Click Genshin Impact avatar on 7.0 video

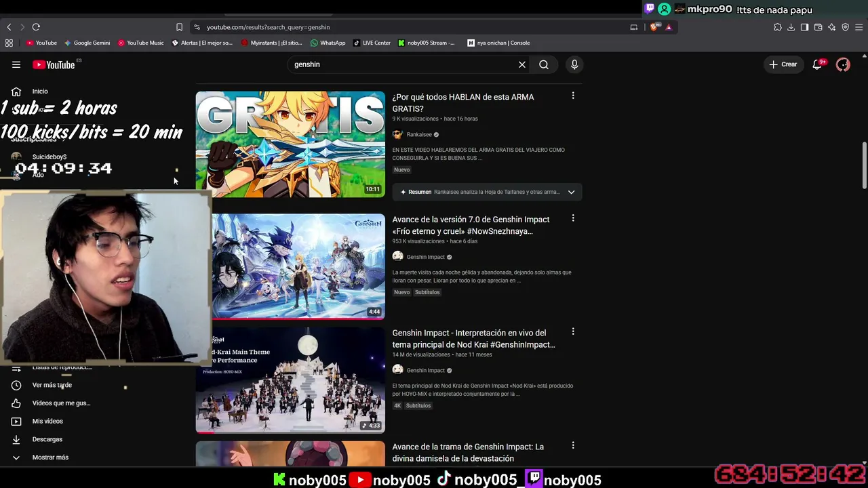tap(397, 257)
